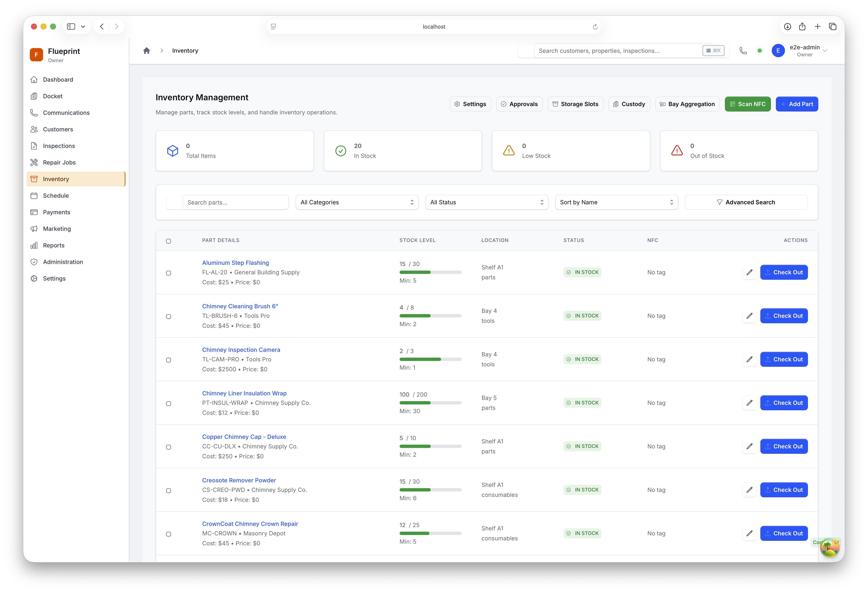Click the Search parts input field
This screenshot has width=868, height=593.
(x=235, y=202)
